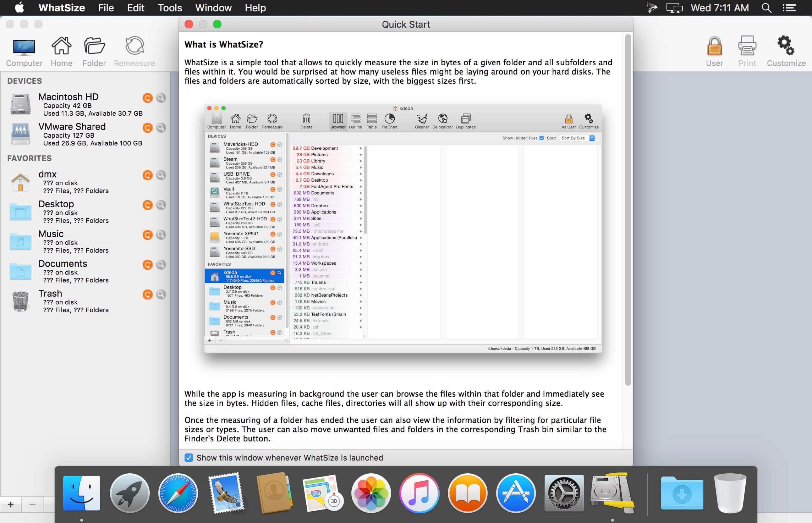Reveal Documents favorite with magnifier icon
The height and width of the screenshot is (523, 812).
[161, 264]
